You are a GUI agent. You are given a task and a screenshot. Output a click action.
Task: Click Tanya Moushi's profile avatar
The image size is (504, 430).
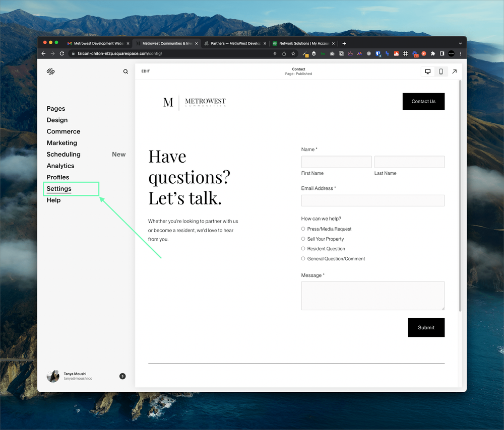(53, 376)
